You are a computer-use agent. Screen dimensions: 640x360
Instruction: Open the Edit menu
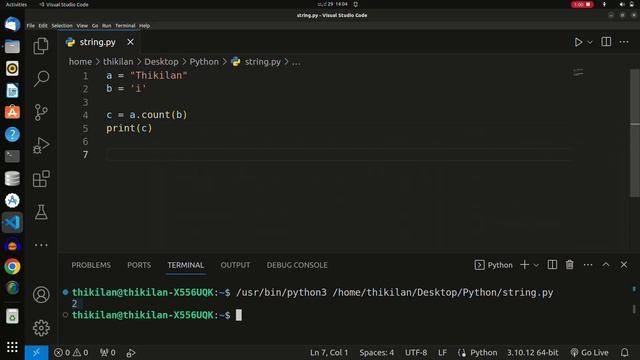point(43,26)
